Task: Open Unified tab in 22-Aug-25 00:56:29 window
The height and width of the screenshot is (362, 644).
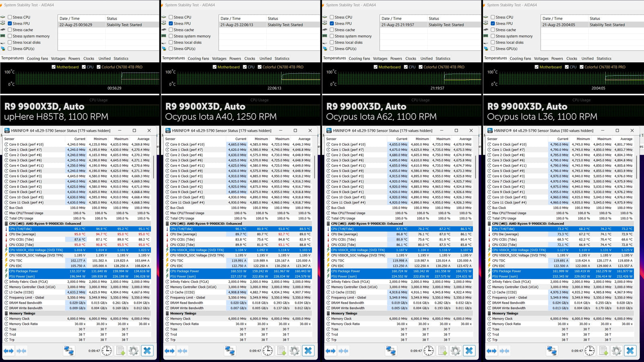Action: pyautogui.click(x=104, y=59)
